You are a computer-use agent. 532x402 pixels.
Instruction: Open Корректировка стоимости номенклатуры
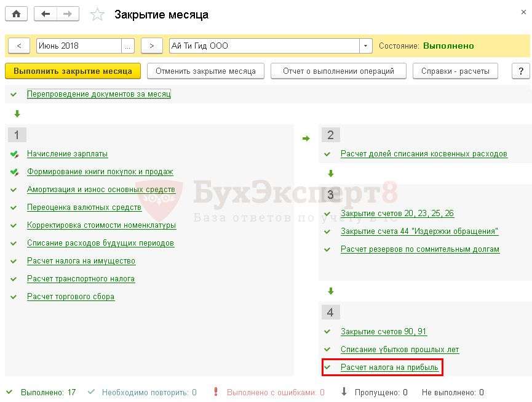point(101,225)
